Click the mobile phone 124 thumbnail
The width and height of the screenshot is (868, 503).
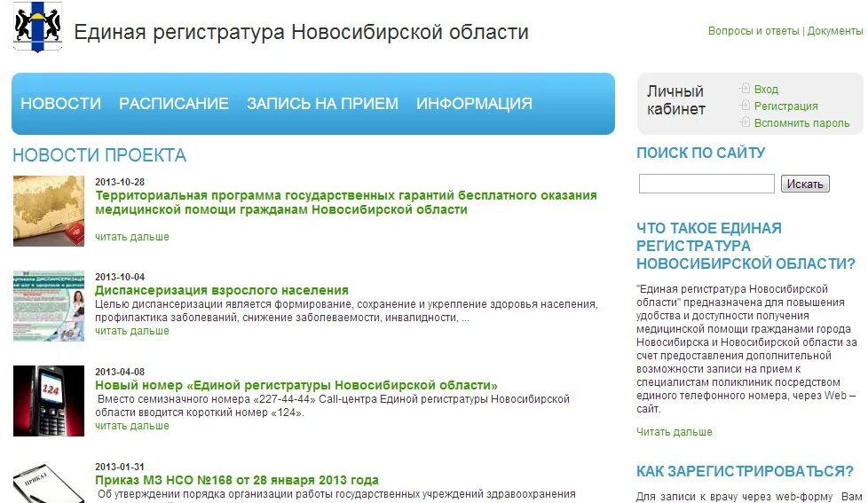[49, 401]
